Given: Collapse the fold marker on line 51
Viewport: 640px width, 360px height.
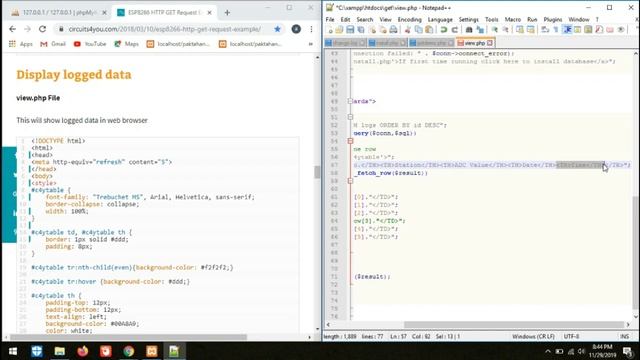Looking at the screenshot, I should [350, 117].
